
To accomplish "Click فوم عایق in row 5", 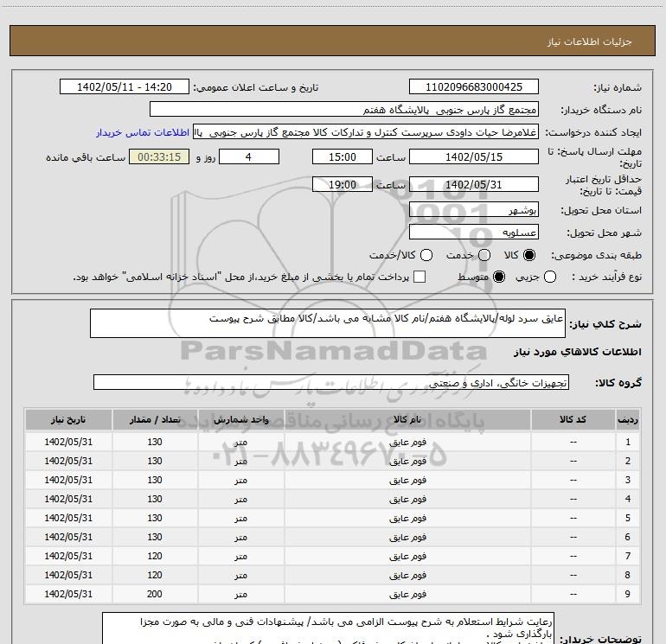I will pyautogui.click(x=407, y=518).
